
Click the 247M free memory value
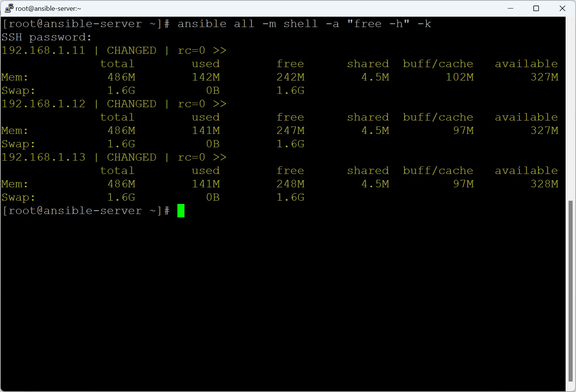point(290,131)
